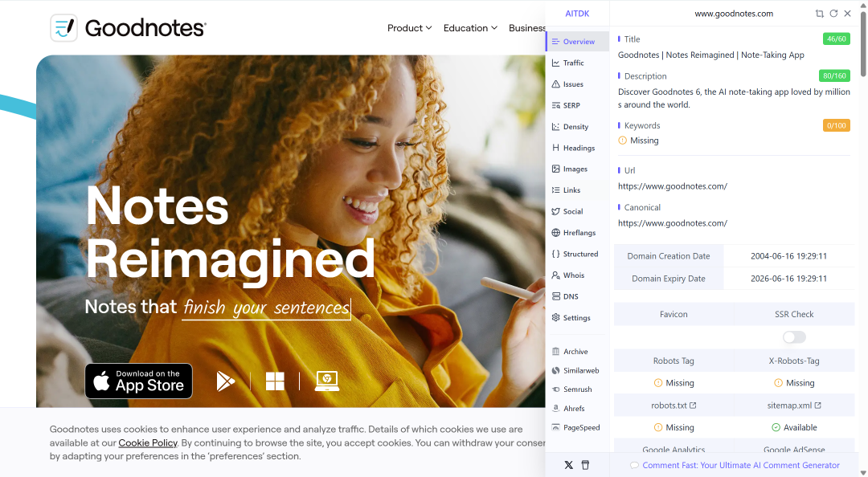Open the Hreflangs section
Image resolution: width=868 pixels, height=477 pixels.
(577, 232)
